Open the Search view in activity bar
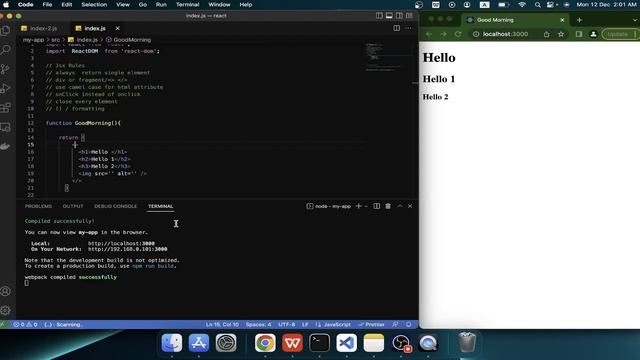640x360 pixels. coord(6,50)
